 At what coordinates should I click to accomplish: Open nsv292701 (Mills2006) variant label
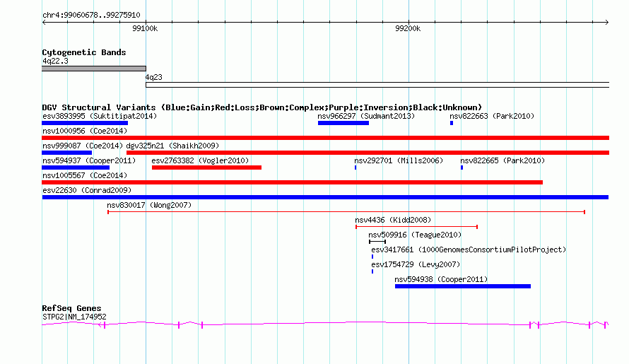pos(399,160)
